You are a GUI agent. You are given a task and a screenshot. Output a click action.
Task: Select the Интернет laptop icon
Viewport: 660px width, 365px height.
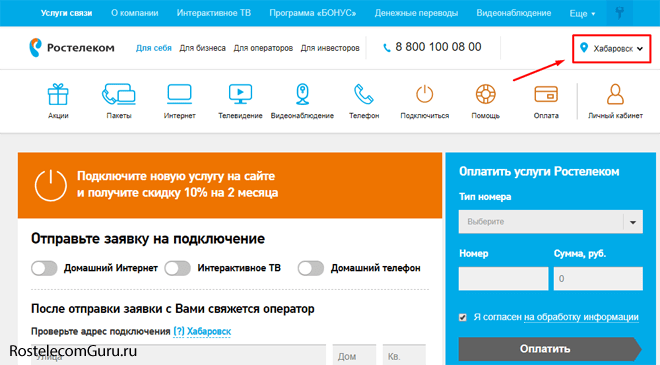tap(179, 94)
